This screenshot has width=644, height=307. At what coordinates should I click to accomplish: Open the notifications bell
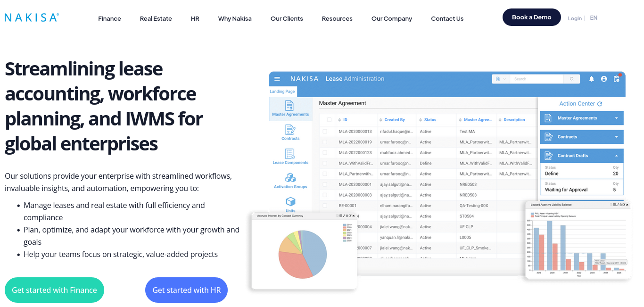click(591, 79)
